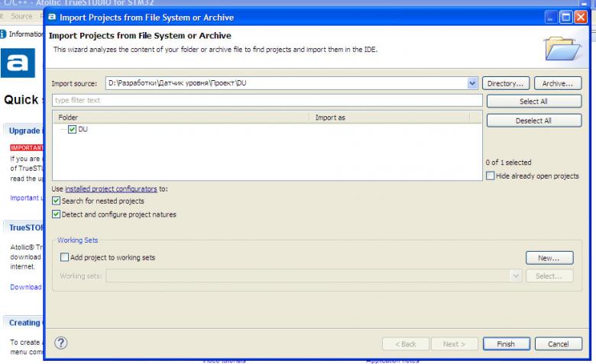Open the Source menu in background window
Viewport: 596px width, 364px height.
[x=21, y=16]
